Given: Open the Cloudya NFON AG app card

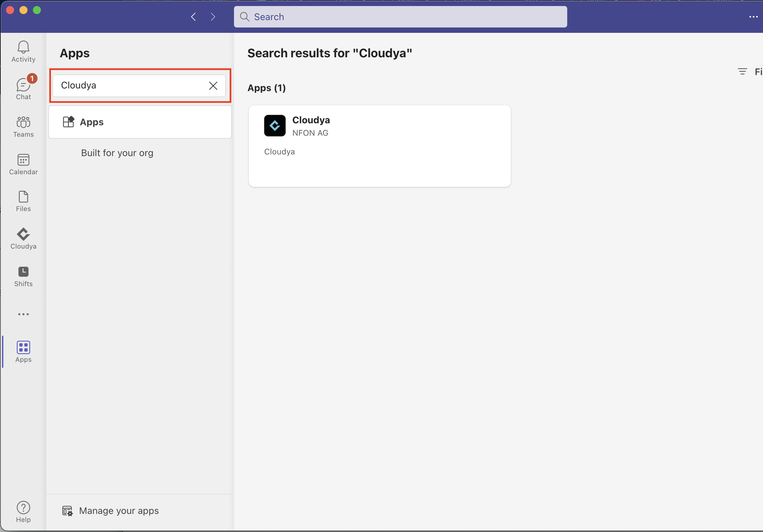Looking at the screenshot, I should pyautogui.click(x=379, y=146).
